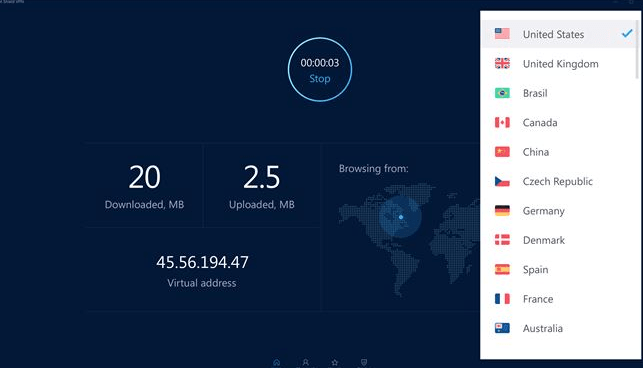643x368 pixels.
Task: Select China from the location dropdown
Action: pos(559,152)
